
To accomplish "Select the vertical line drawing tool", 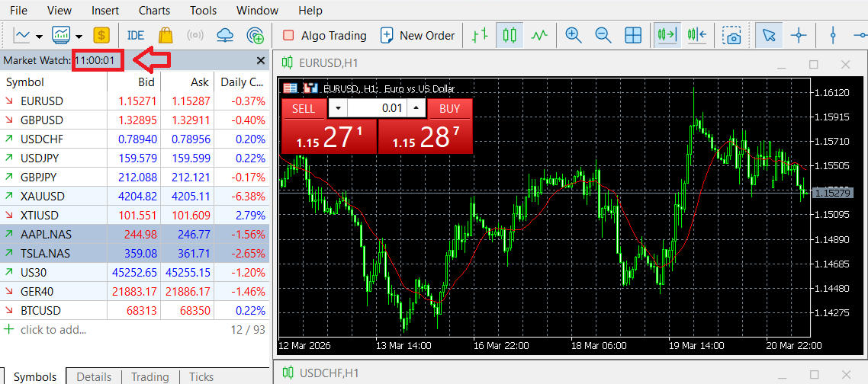I will 833,35.
